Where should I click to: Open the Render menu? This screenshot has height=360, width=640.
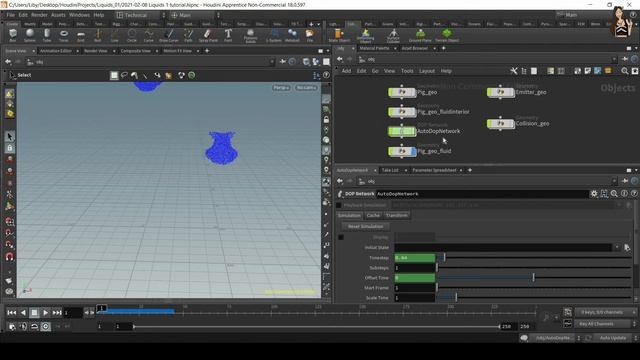click(x=39, y=15)
